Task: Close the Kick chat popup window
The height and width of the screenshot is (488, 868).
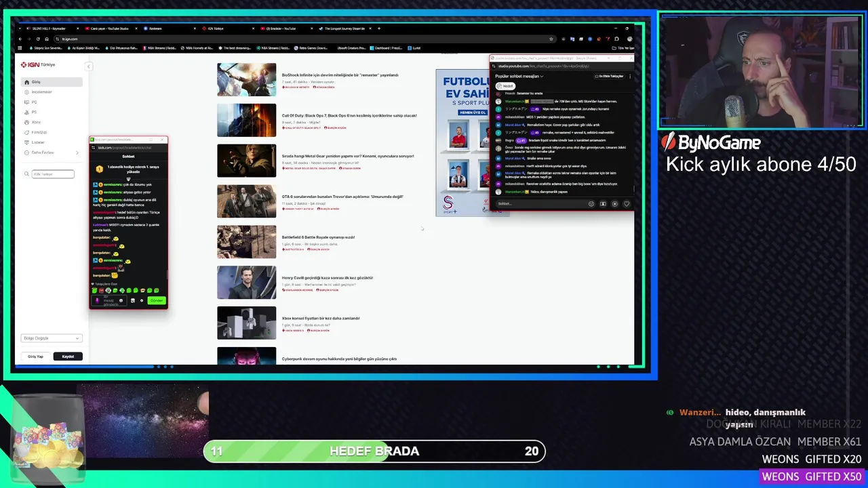Action: click(x=162, y=140)
